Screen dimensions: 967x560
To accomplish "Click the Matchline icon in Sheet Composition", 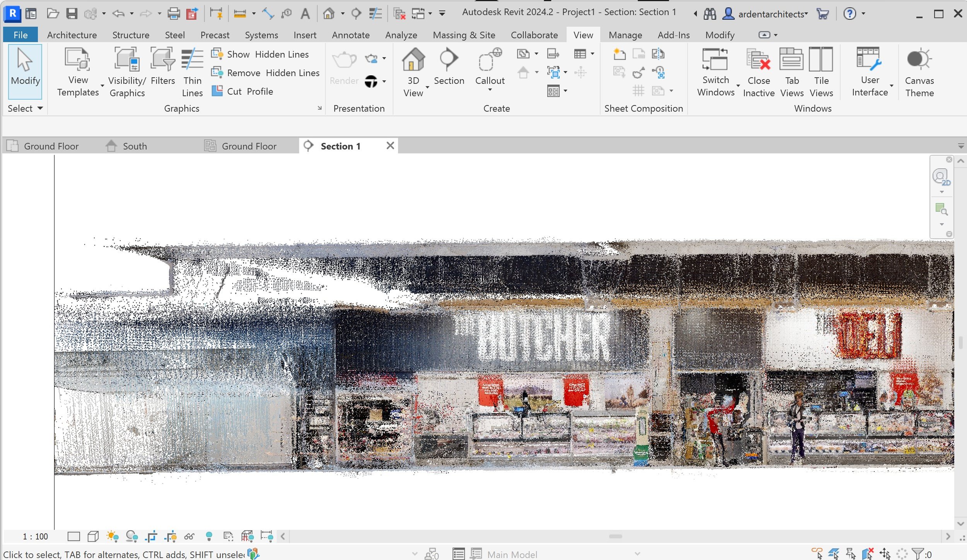I will [658, 54].
